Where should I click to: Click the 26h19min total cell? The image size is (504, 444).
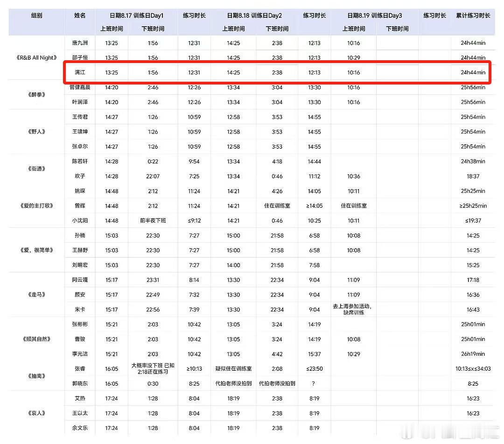[473, 353]
